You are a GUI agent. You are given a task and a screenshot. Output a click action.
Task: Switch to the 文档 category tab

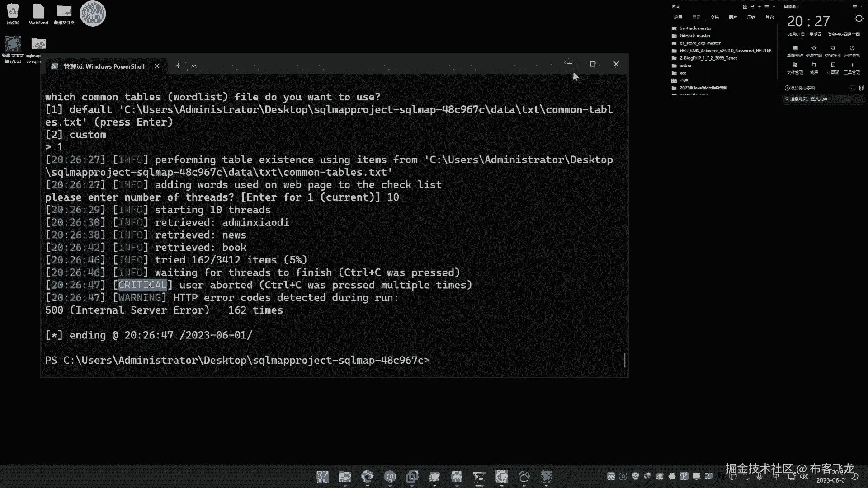coord(714,17)
